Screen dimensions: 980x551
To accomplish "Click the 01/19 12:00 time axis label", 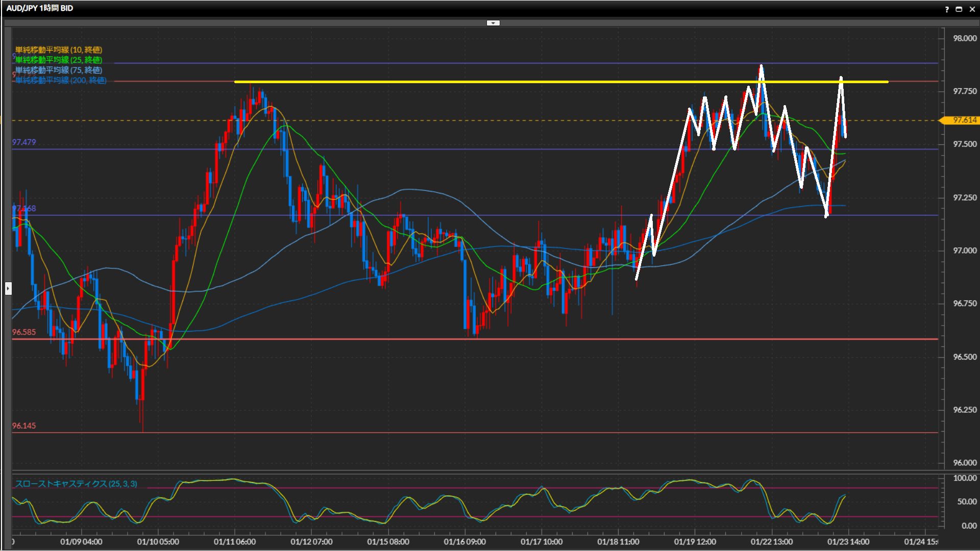I will [695, 542].
